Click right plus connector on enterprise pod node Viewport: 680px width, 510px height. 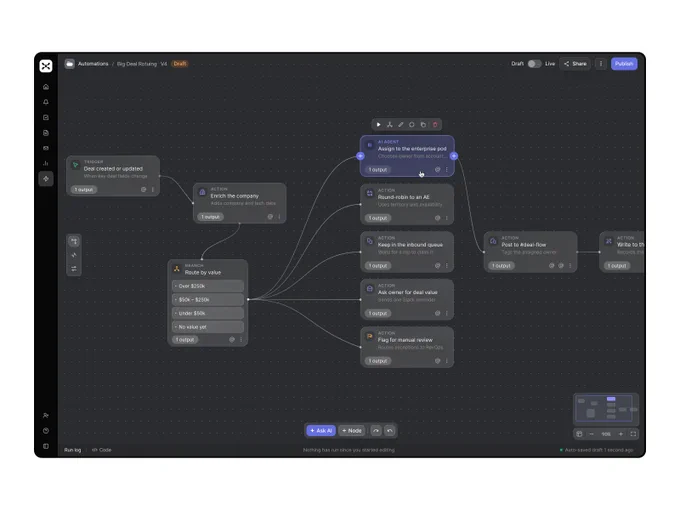click(x=454, y=156)
